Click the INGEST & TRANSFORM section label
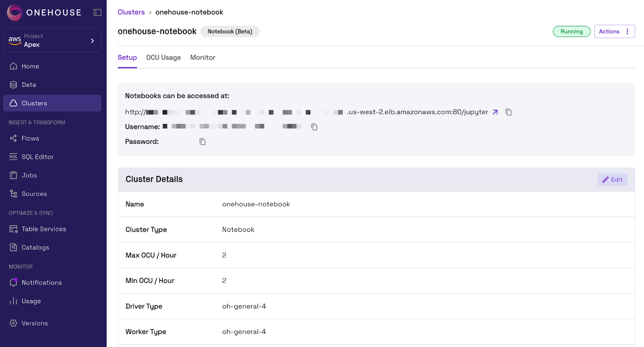Screen dimensions: 644x347 pos(37,122)
